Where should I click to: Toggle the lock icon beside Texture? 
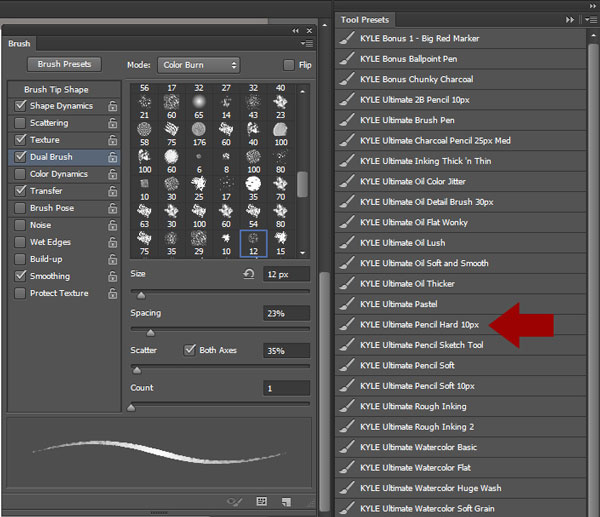click(112, 140)
